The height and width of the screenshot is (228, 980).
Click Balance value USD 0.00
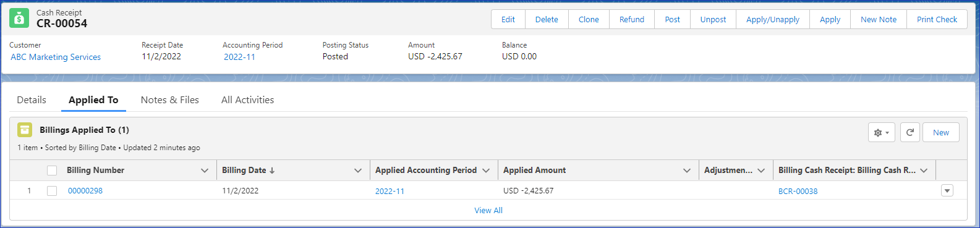[x=519, y=56]
